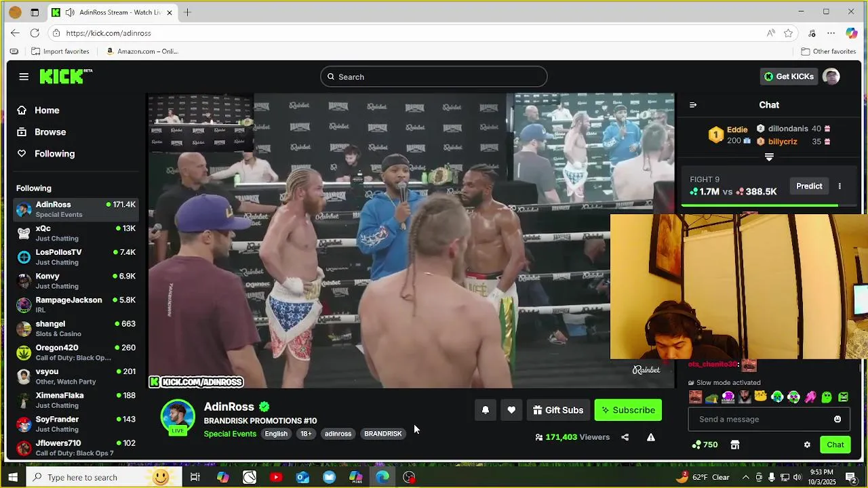The width and height of the screenshot is (868, 488).
Task: Open jflowers710 channel in Following list
Action: (x=76, y=448)
